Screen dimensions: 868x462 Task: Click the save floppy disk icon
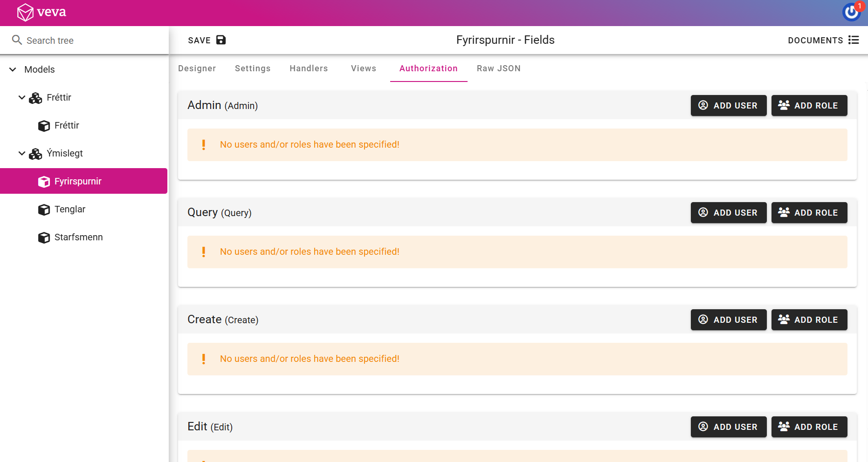[221, 40]
